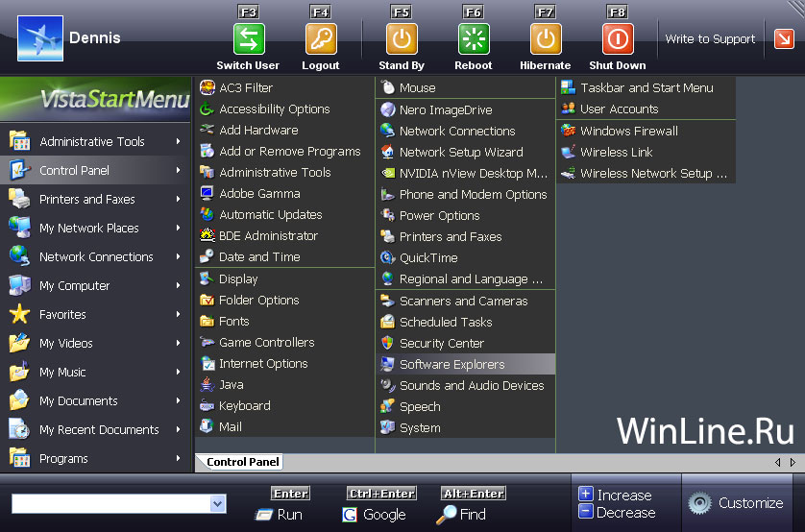Open Internet Options
The image size is (805, 532).
pyautogui.click(x=285, y=363)
